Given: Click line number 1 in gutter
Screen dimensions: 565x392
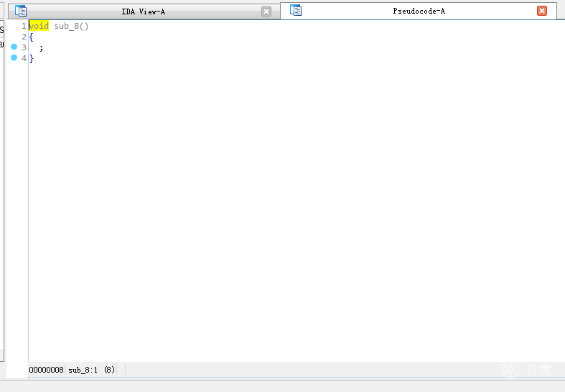Looking at the screenshot, I should coord(24,26).
